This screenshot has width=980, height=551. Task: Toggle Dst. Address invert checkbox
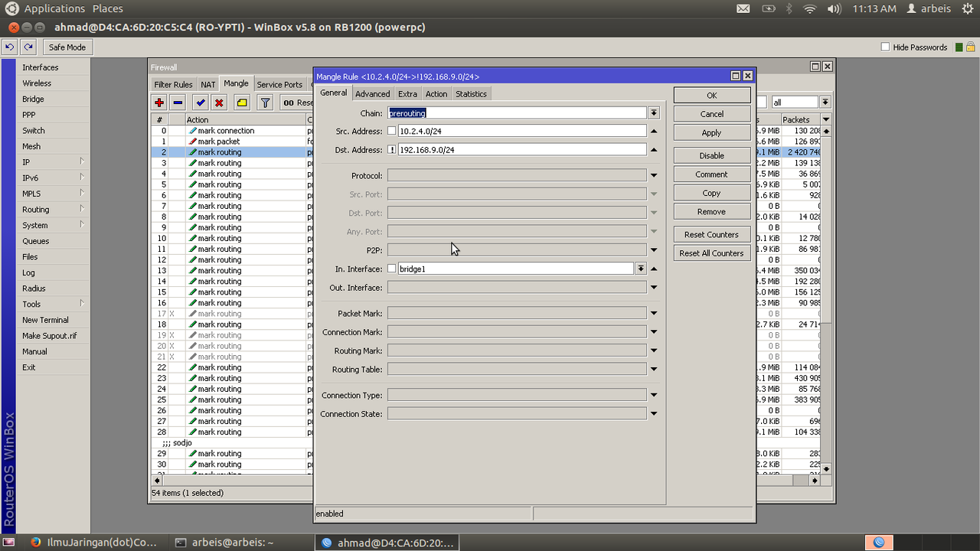[x=392, y=150]
